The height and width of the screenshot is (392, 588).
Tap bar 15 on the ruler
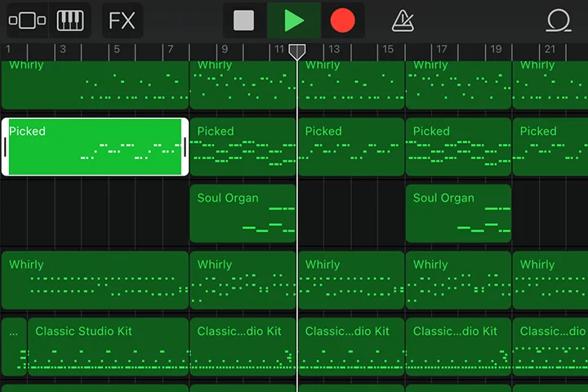coord(388,49)
